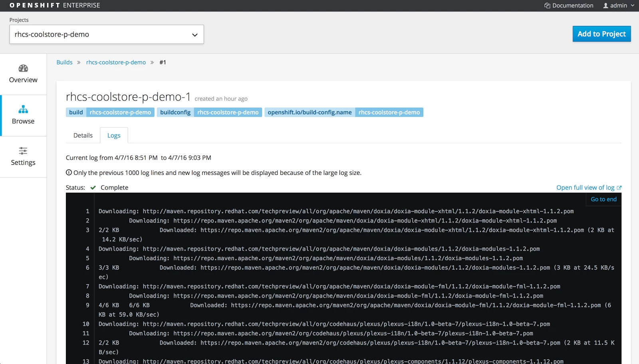Click log line number 12
This screenshot has width=639, height=364.
coord(86,342)
